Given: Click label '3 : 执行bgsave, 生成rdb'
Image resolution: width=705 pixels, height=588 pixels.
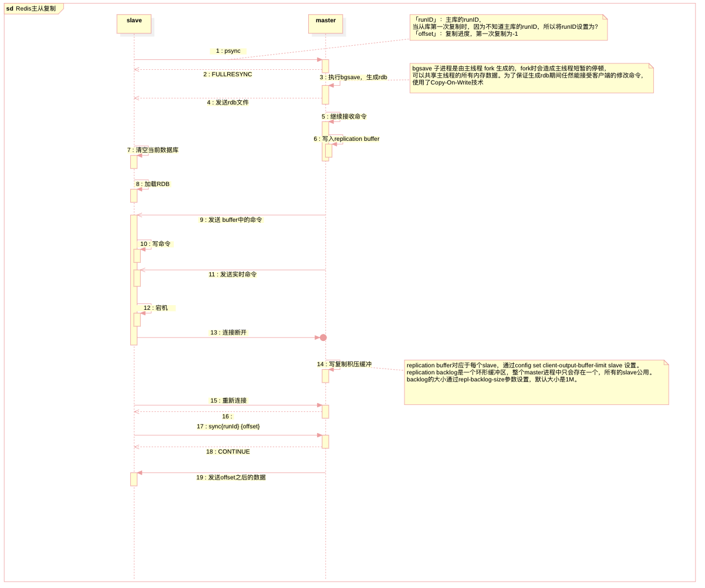Looking at the screenshot, I should coord(353,77).
